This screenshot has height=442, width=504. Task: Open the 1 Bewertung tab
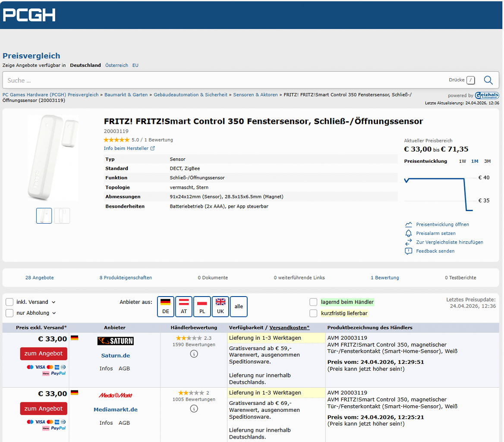(385, 278)
